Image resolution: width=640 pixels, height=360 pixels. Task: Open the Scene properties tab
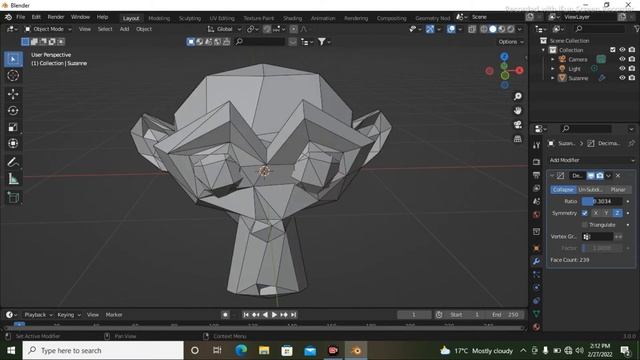[536, 201]
